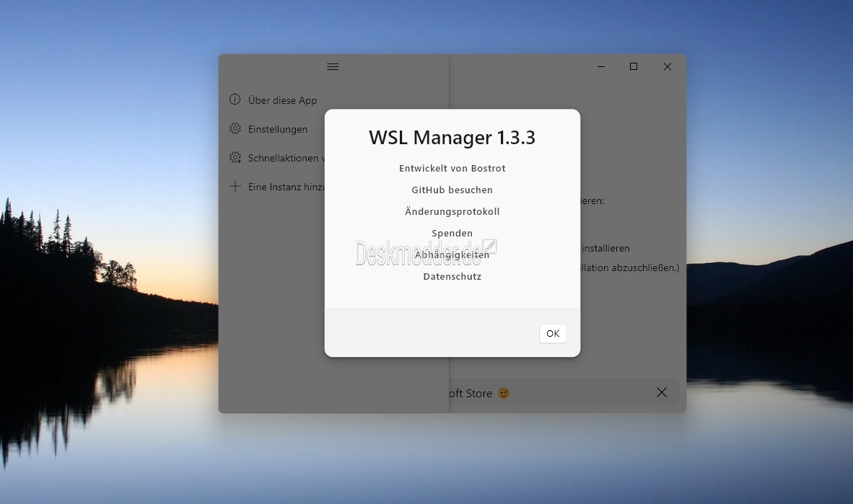Toggle the hamburger menu in WSL Manager

(x=333, y=67)
